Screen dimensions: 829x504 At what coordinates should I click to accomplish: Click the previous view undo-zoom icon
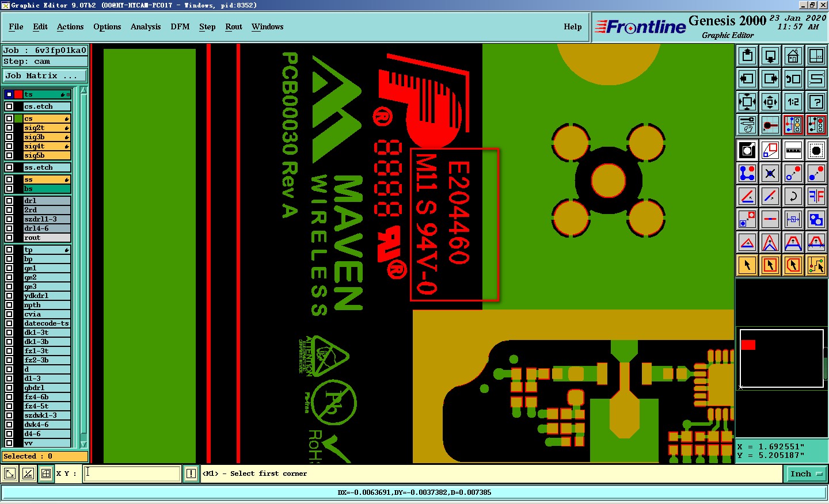click(793, 79)
